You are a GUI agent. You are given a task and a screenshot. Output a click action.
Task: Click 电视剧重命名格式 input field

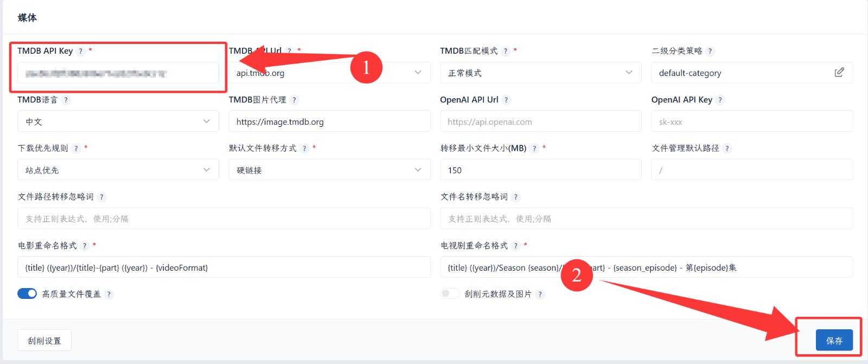[x=647, y=267]
